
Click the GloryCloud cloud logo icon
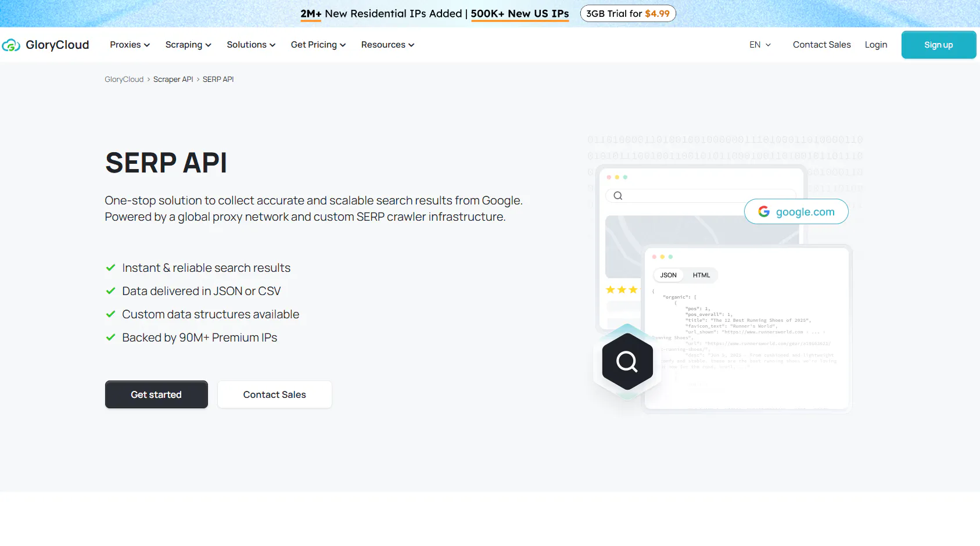click(x=11, y=45)
